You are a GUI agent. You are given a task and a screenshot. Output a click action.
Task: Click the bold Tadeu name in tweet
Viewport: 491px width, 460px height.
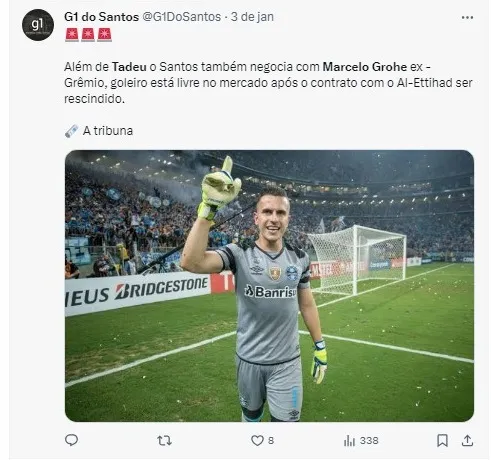tap(129, 67)
